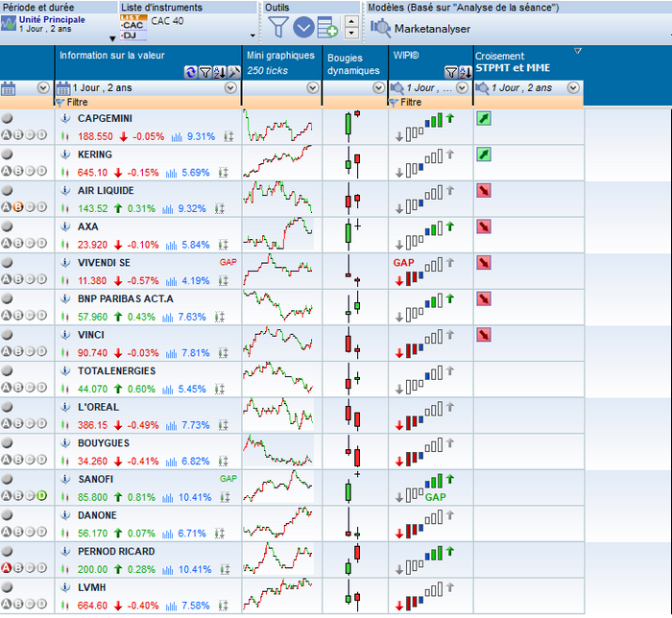Click the tools icon in Information sur la valeur header
The height and width of the screenshot is (618, 672).
point(233,72)
